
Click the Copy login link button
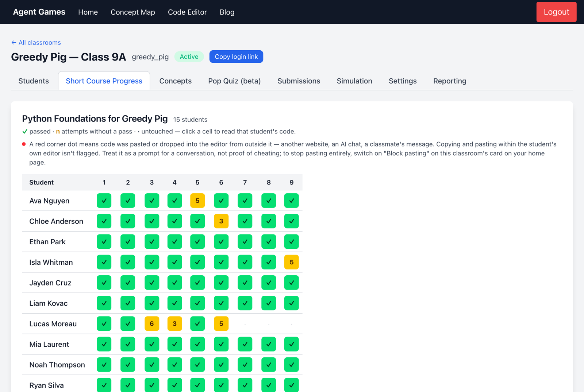[236, 57]
